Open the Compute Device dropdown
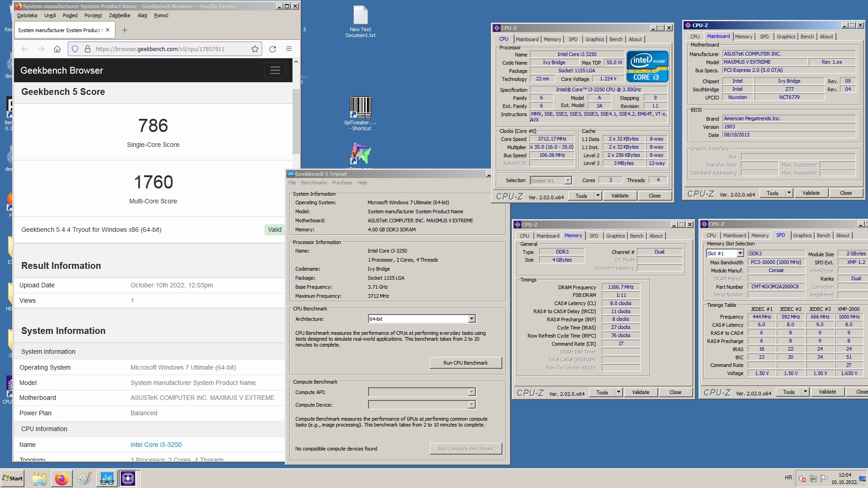The height and width of the screenshot is (488, 868). 472,405
